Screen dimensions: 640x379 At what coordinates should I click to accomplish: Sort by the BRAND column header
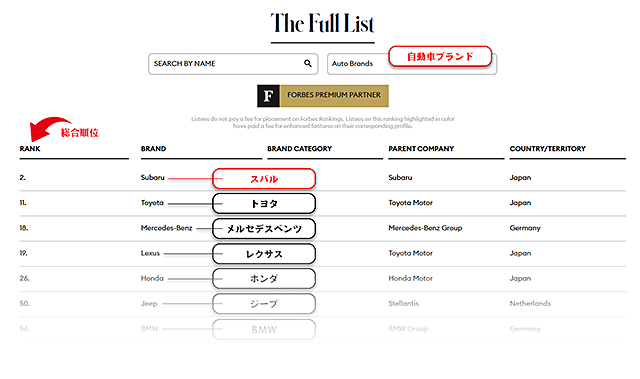tap(153, 148)
